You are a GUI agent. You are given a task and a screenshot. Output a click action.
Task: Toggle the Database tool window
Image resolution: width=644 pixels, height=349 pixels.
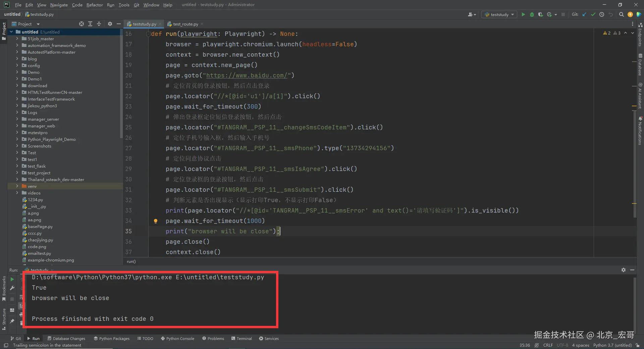pyautogui.click(x=640, y=65)
